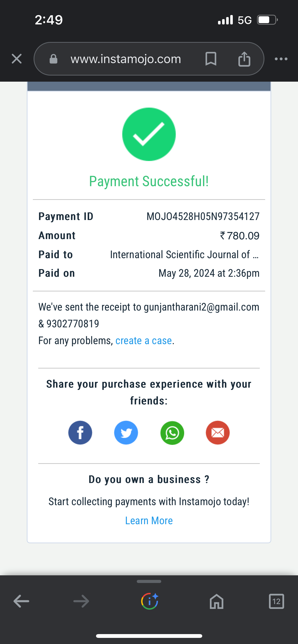Image resolution: width=298 pixels, height=644 pixels.
Task: Follow the 'Learn More' link
Action: (x=149, y=521)
